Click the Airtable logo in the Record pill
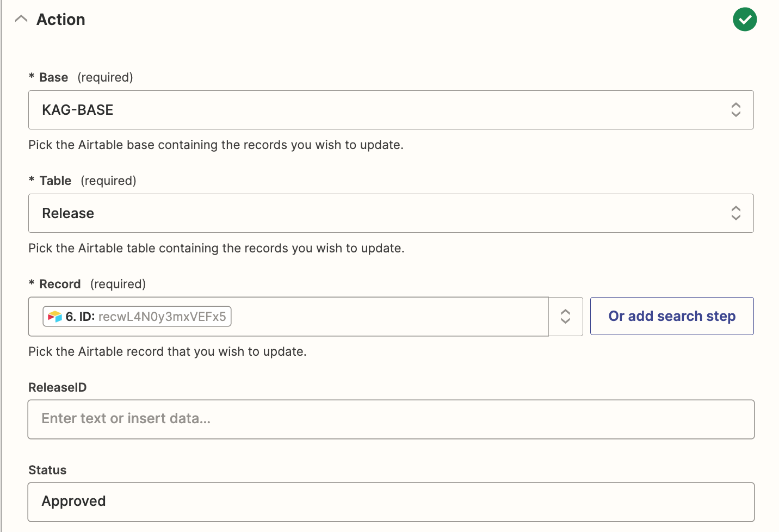The height and width of the screenshot is (532, 779). [x=55, y=317]
